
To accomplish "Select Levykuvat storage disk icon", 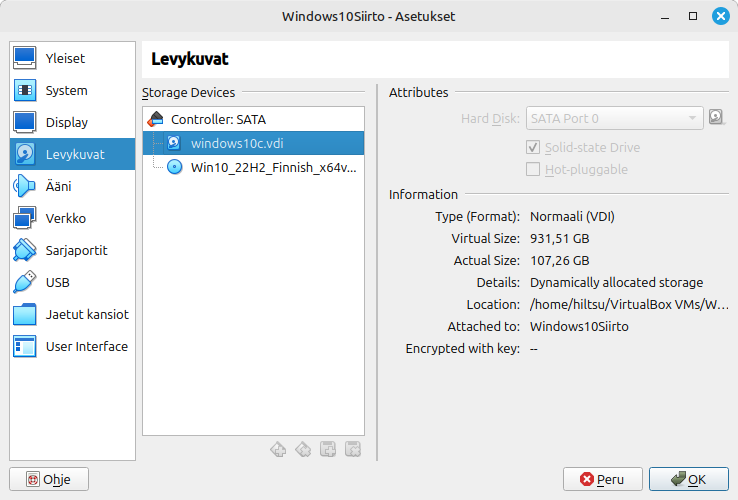I will tap(24, 154).
